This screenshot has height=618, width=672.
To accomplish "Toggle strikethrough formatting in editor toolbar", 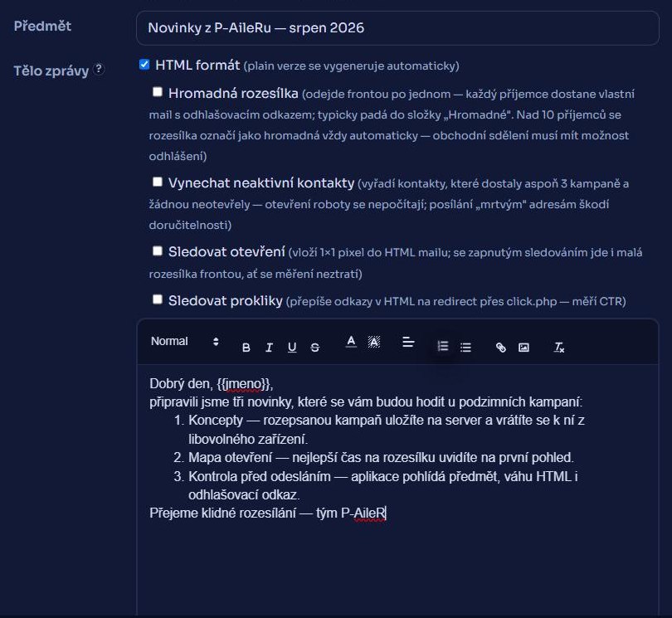I will (x=315, y=347).
